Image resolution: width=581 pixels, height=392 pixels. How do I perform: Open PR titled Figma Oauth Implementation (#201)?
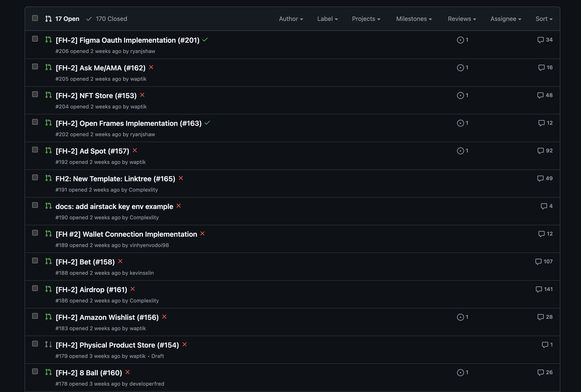pyautogui.click(x=128, y=40)
